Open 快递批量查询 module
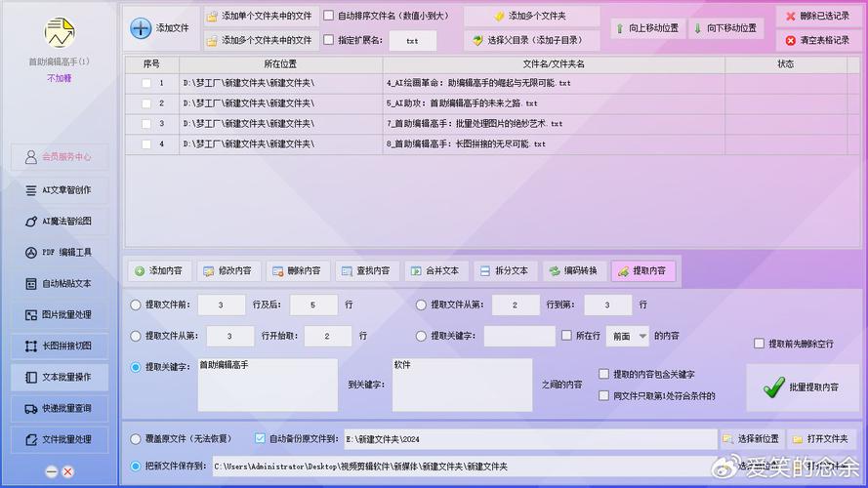 (x=60, y=408)
